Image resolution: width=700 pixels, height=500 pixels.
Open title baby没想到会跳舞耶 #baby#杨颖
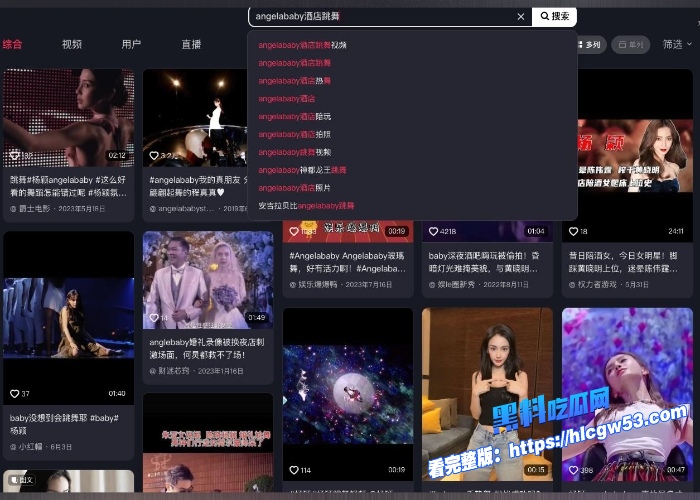(x=64, y=424)
